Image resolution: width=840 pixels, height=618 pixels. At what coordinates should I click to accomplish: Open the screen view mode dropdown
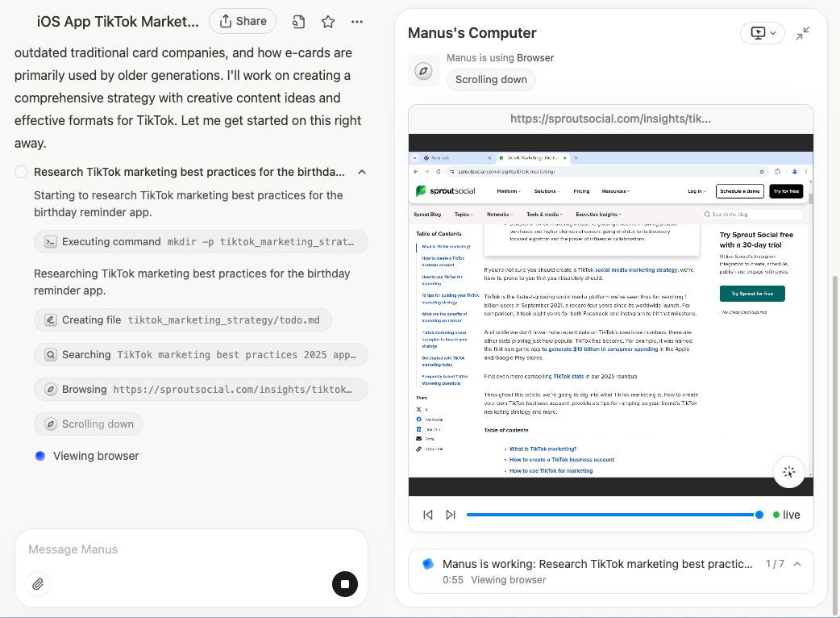[x=762, y=33]
